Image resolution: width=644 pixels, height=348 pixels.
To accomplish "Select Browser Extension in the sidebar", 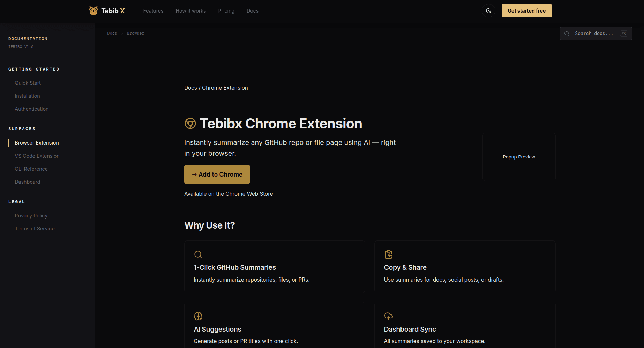I will [37, 143].
